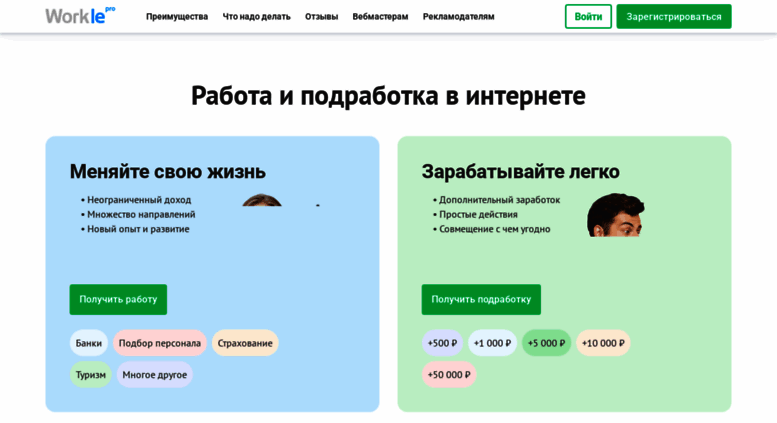The image size is (777, 423).
Task: Choose the +500 ₽ chip
Action: click(x=443, y=343)
